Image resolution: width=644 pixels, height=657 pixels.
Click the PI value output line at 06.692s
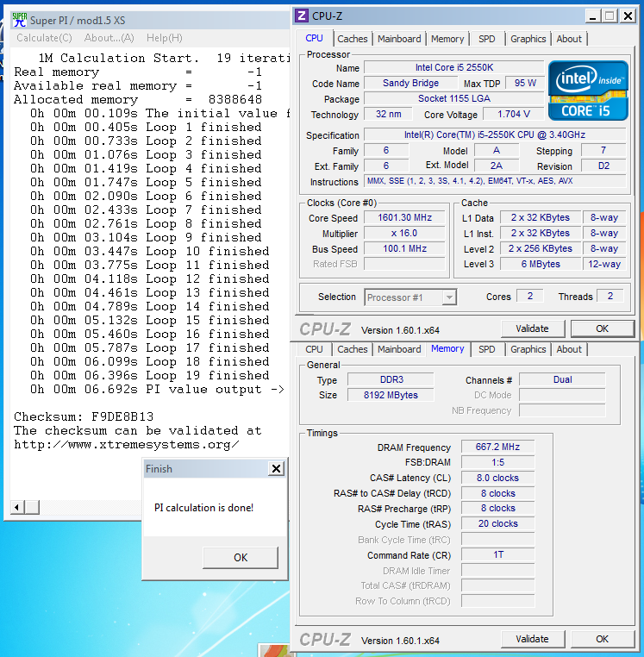coord(157,390)
